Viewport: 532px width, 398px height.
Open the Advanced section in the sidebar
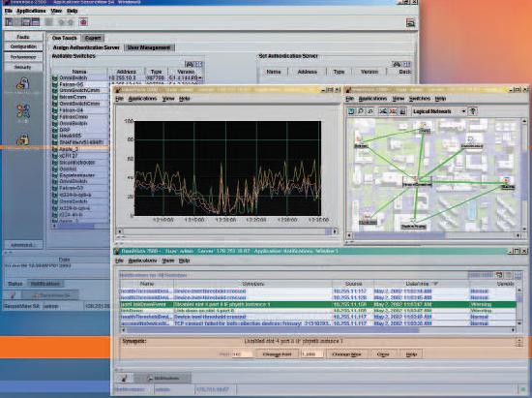click(x=23, y=244)
